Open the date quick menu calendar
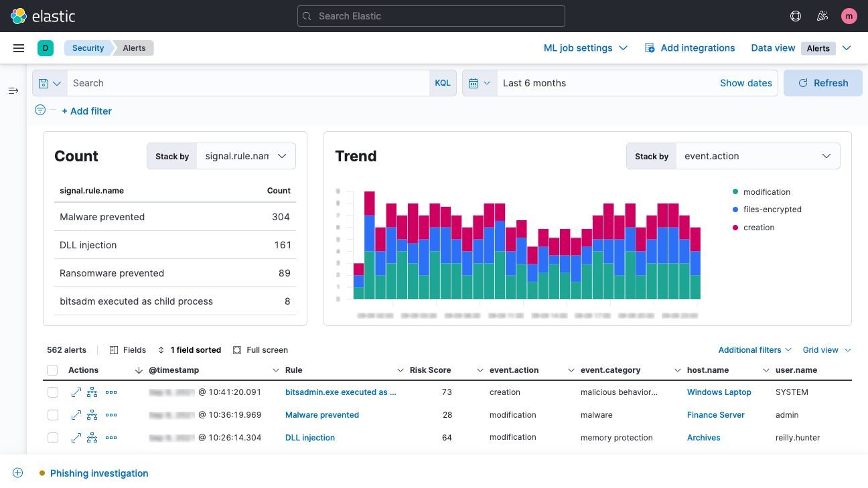Screen dimensions: 868x488 click(480, 83)
